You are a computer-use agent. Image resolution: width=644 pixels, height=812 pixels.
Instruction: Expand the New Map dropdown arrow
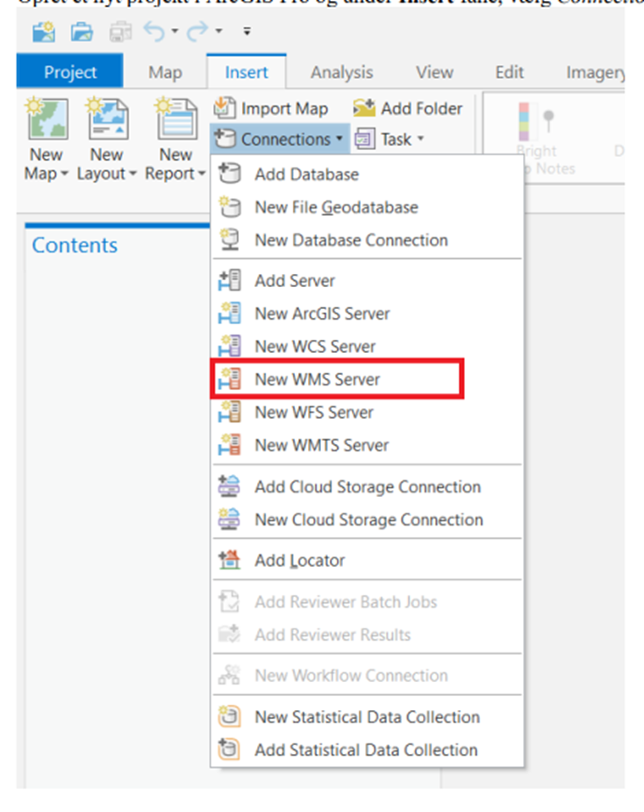pos(65,174)
